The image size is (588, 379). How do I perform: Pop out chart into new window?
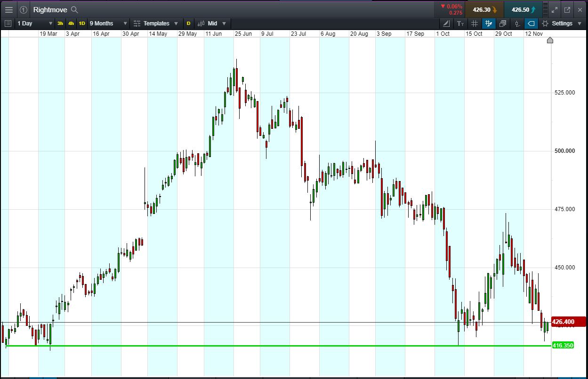point(567,9)
